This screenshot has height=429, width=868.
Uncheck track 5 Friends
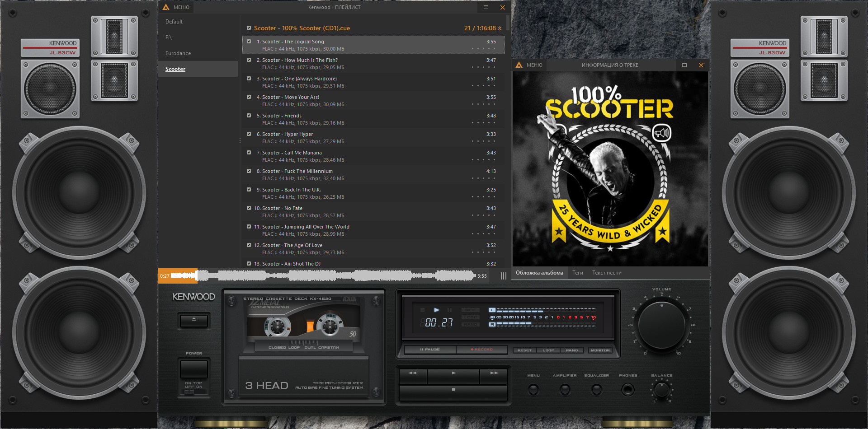coord(249,115)
